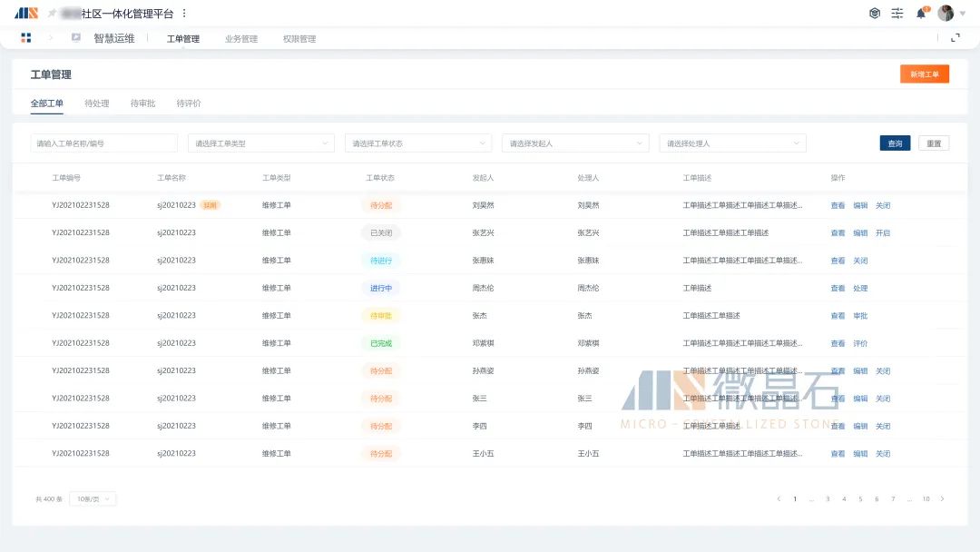Open the app grid menu icon
Viewport: 980px width, 552px height.
point(26,38)
